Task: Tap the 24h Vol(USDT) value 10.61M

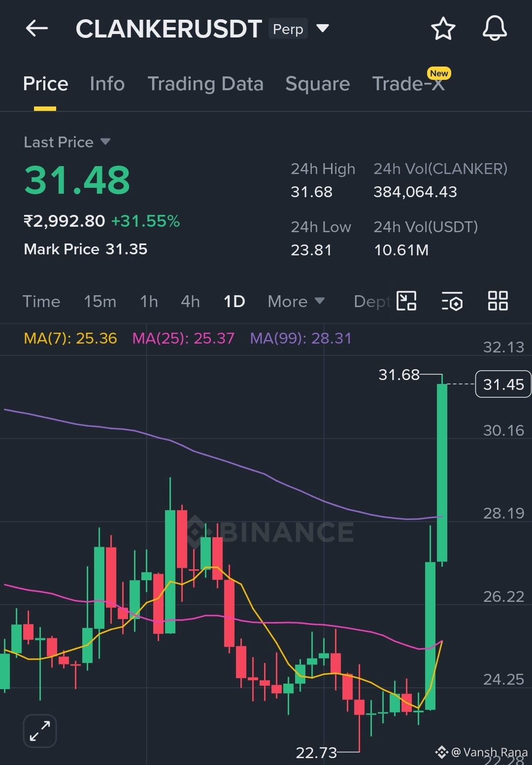Action: click(x=401, y=250)
